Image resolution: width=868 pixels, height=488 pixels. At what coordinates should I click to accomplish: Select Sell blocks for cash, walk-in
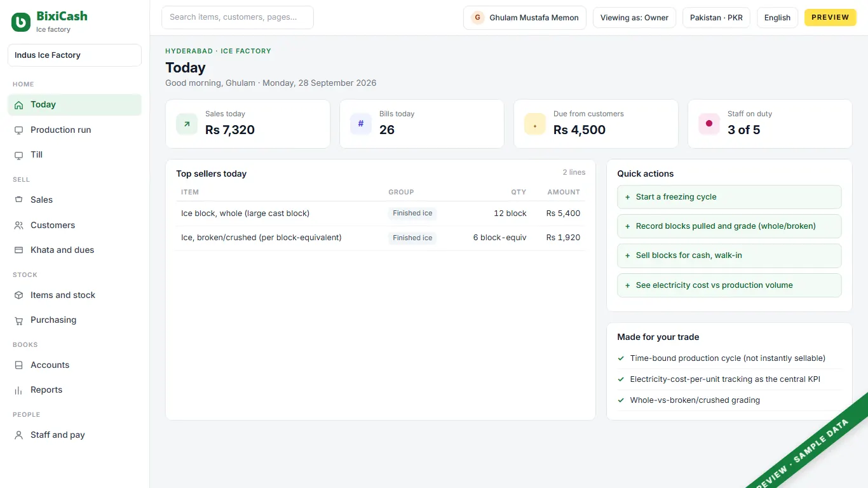[729, 255]
